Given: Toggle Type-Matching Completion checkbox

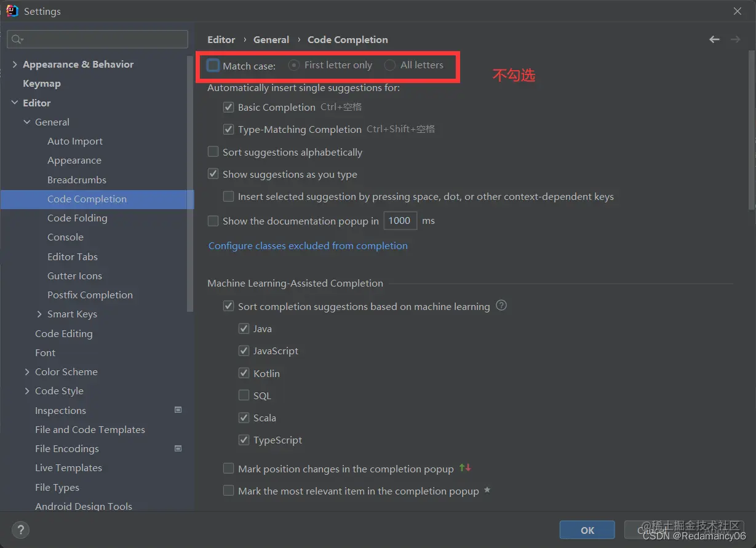Looking at the screenshot, I should click(228, 129).
